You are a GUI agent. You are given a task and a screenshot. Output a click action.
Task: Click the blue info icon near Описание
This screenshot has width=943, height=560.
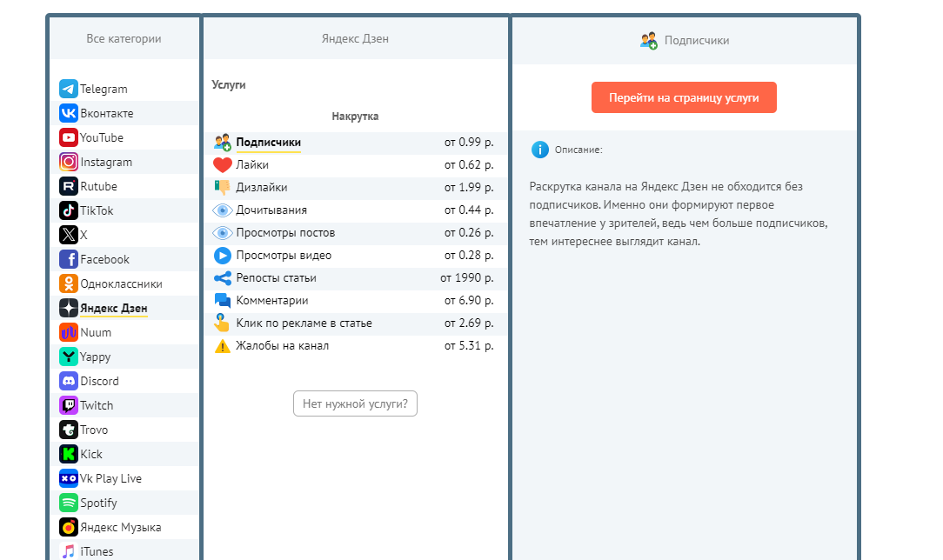coord(540,150)
